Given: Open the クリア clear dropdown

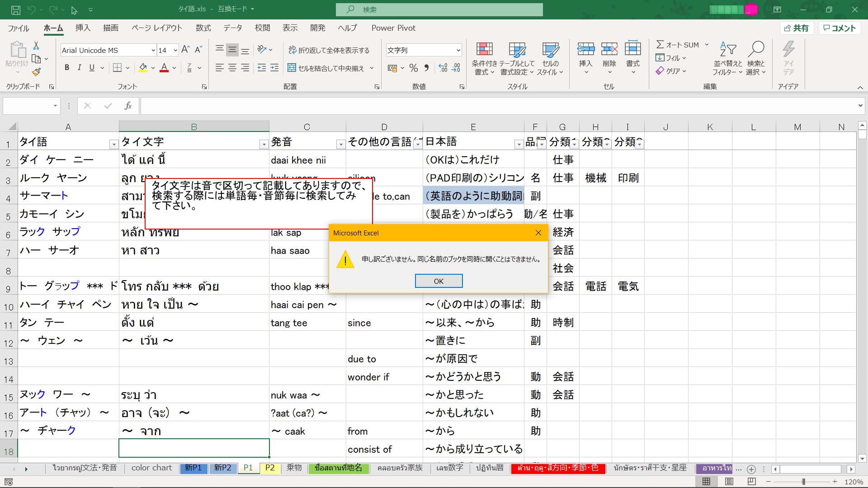Looking at the screenshot, I should (671, 71).
